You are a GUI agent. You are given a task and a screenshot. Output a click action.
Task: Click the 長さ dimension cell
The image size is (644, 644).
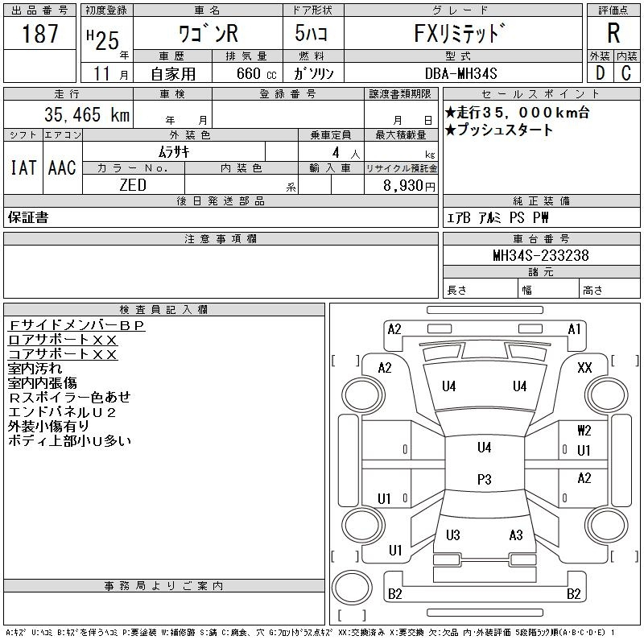click(x=480, y=288)
